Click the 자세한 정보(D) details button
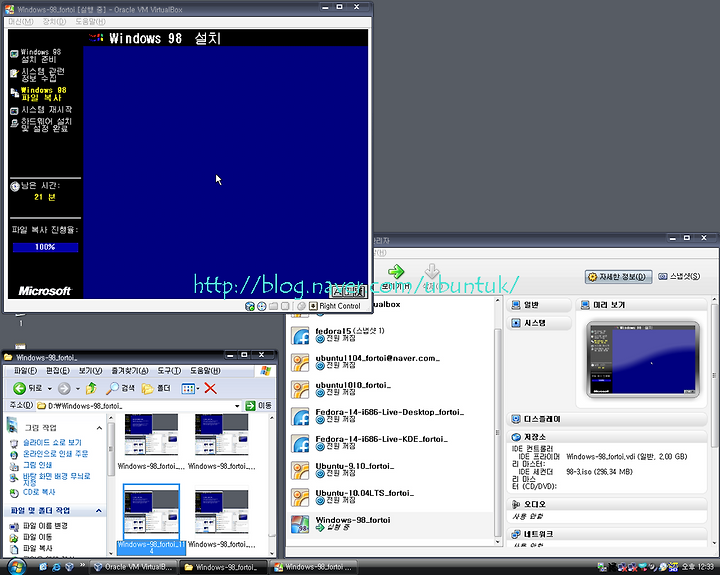Image resolution: width=720 pixels, height=575 pixels. (x=619, y=276)
